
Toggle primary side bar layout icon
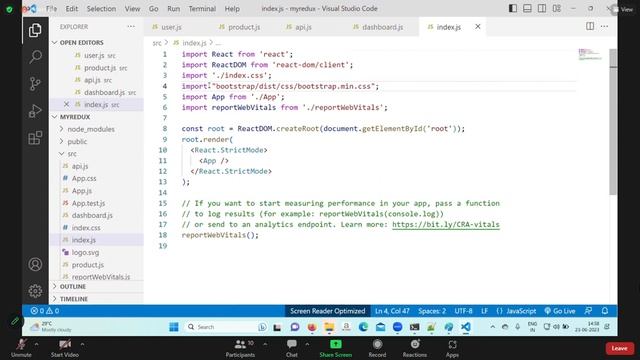[513, 8]
